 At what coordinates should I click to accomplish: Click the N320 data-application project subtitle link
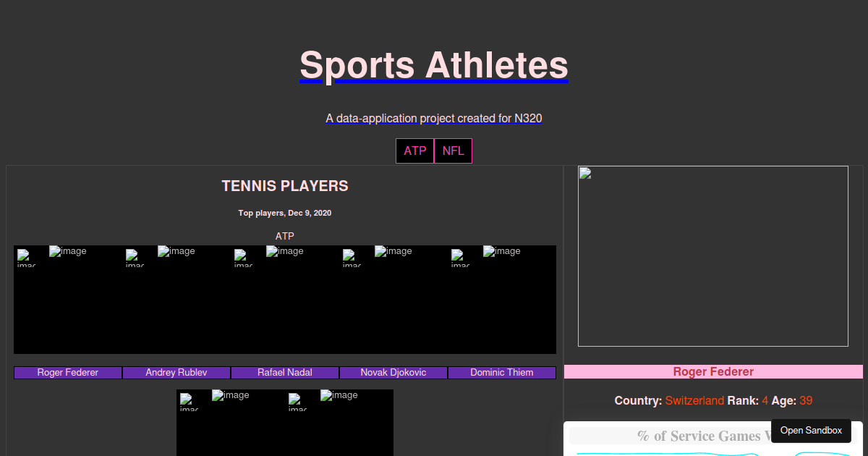click(x=434, y=118)
